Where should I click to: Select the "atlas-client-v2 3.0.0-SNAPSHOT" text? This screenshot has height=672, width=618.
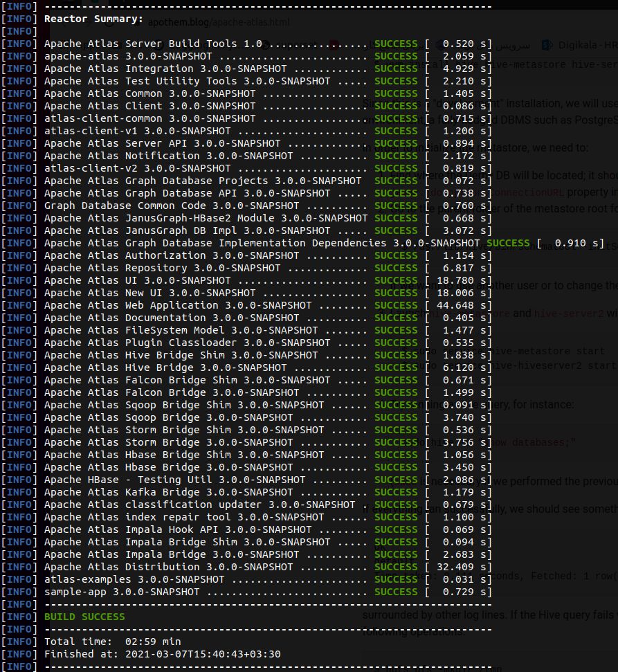tap(137, 168)
